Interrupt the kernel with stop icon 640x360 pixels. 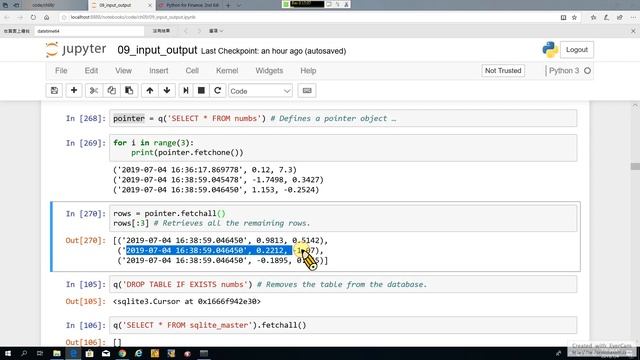point(201,91)
